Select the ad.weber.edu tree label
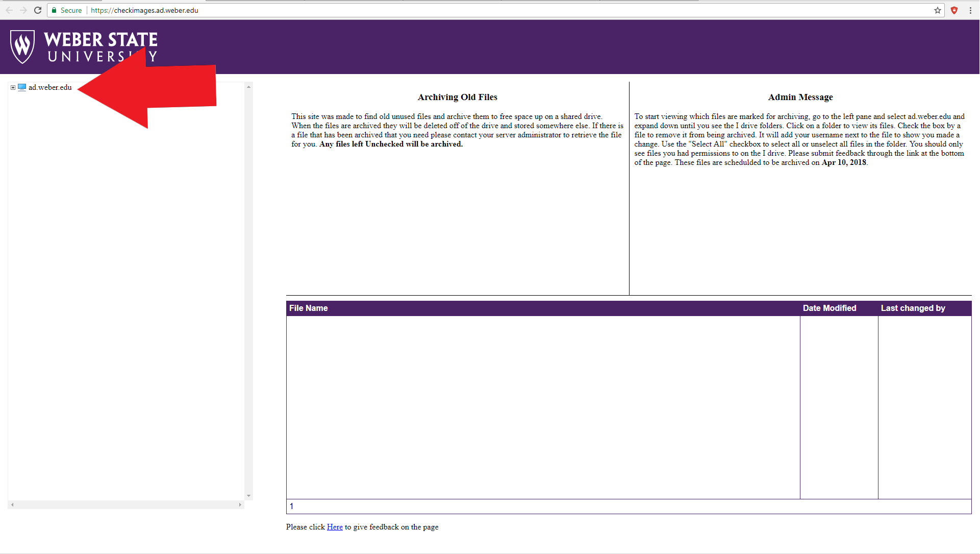The width and height of the screenshot is (980, 554). pos(50,87)
